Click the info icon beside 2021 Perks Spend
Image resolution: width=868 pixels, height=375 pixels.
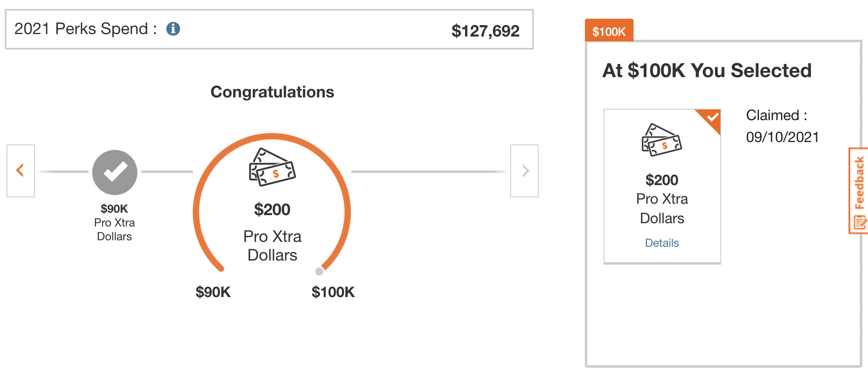[x=173, y=29]
